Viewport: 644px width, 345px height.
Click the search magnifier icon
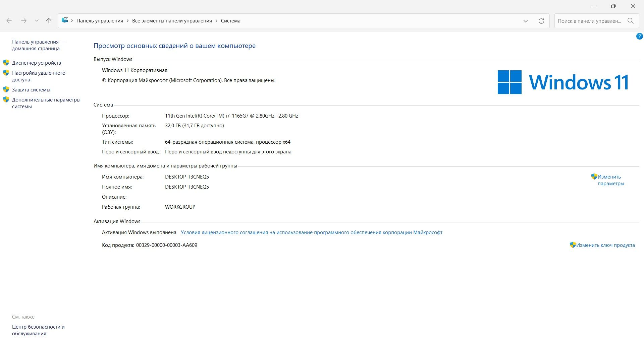tap(631, 21)
